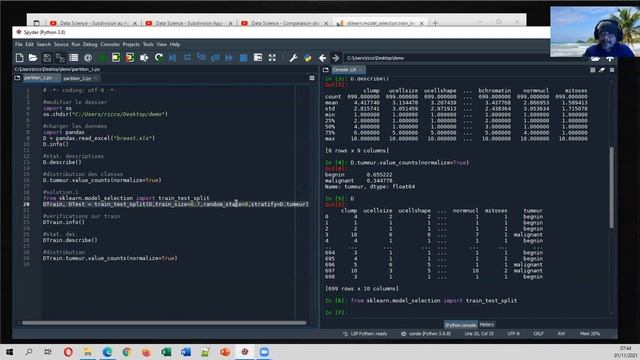The image size is (640, 360).
Task: Open the Debug menu
Action: click(90, 44)
